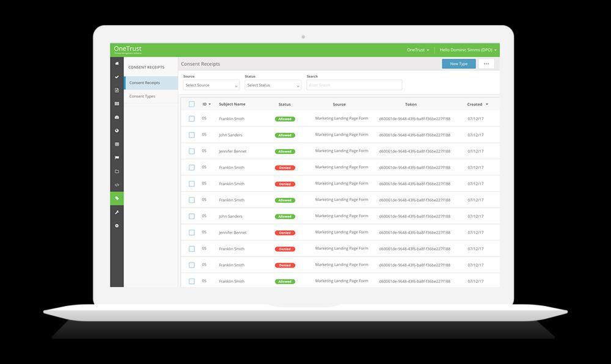Select the highlighted tag icon in the sidebar
This screenshot has width=611, height=364.
pos(117,198)
